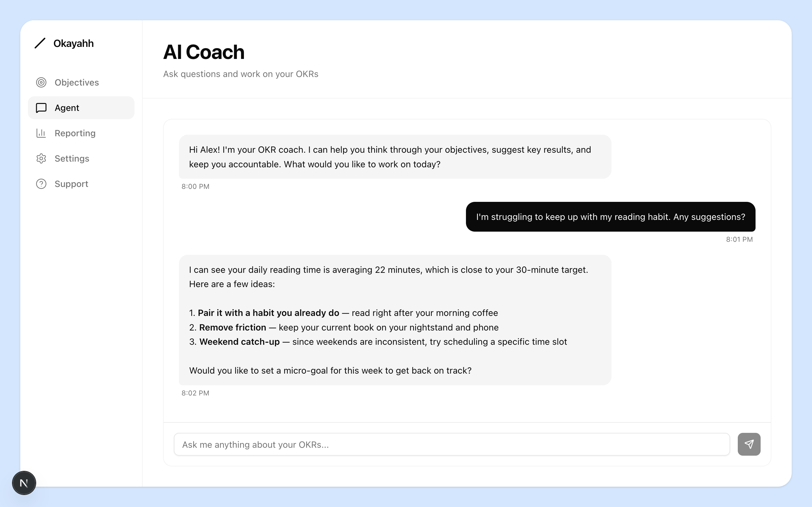Select the 8:01 PM user message bubble
The height and width of the screenshot is (507, 812).
click(610, 217)
